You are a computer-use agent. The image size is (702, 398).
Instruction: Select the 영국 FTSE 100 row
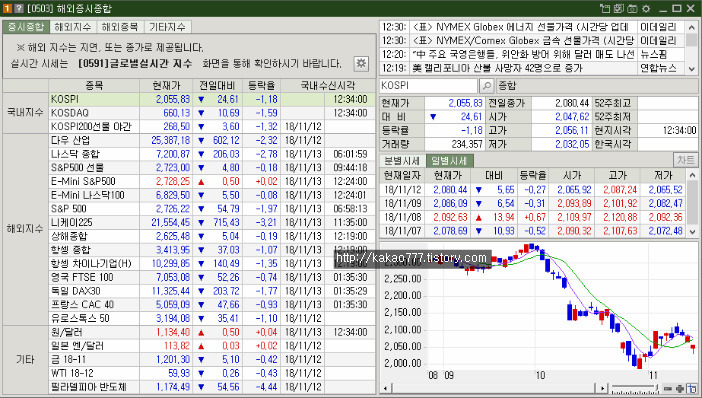tap(212, 277)
